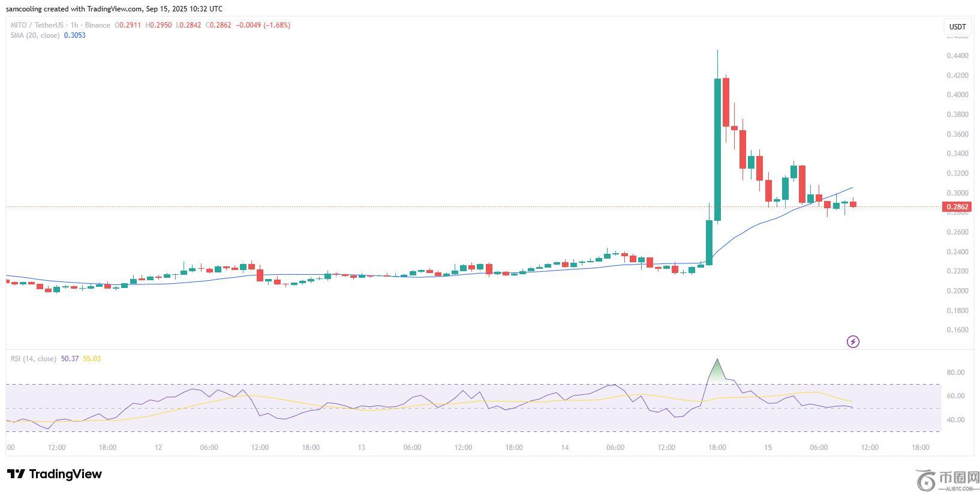Click the change percentage −0.0049 (−1.68%)
The width and height of the screenshot is (980, 492).
tap(263, 25)
